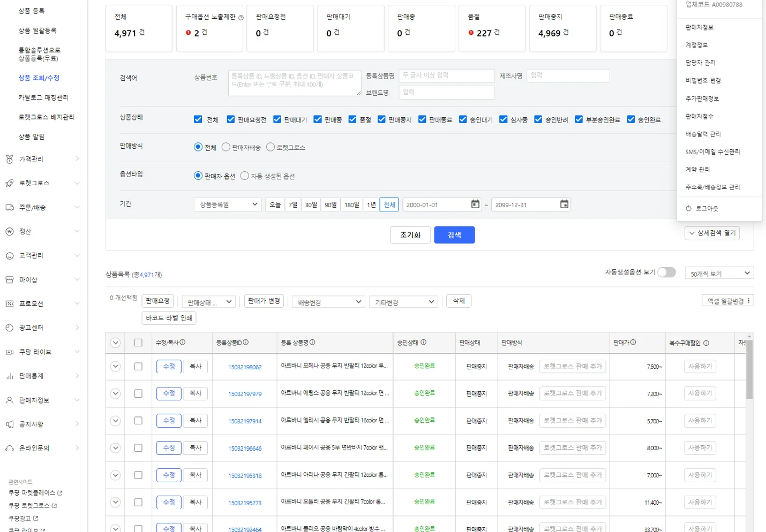Open the 가격관리 medal icon in sidebar
Image resolution: width=766 pixels, height=532 pixels.
coord(10,159)
